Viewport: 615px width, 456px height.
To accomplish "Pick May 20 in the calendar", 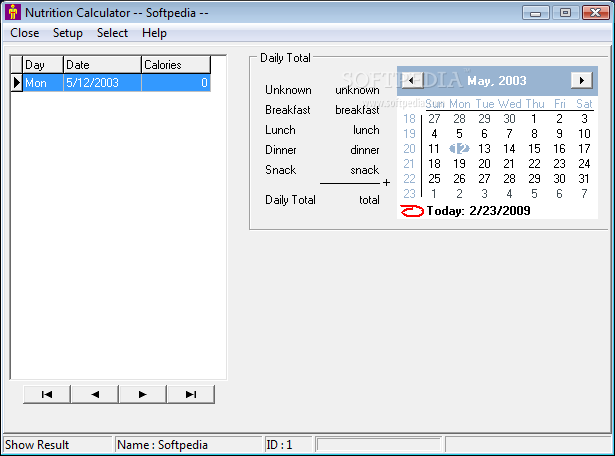I will 484,164.
